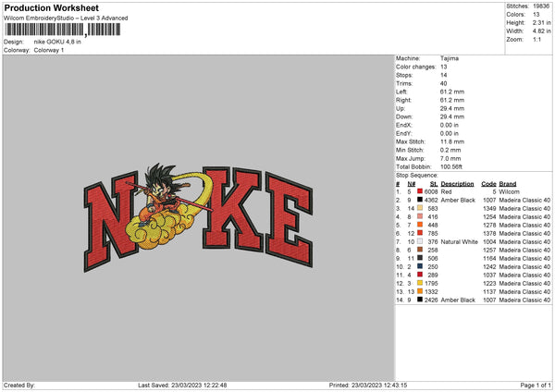Click the Zoom value '1:1'

pos(536,40)
